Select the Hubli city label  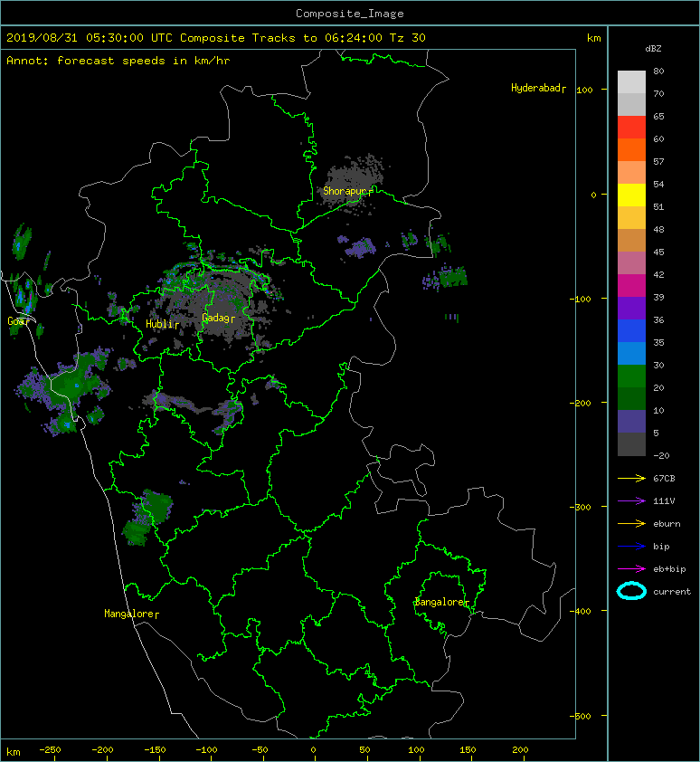coord(162,324)
